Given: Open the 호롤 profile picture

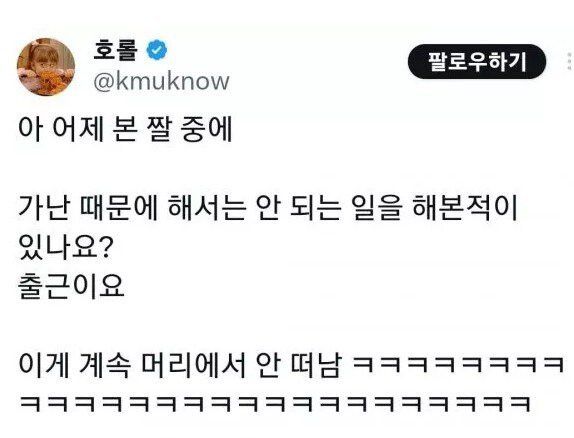Looking at the screenshot, I should pos(46,67).
